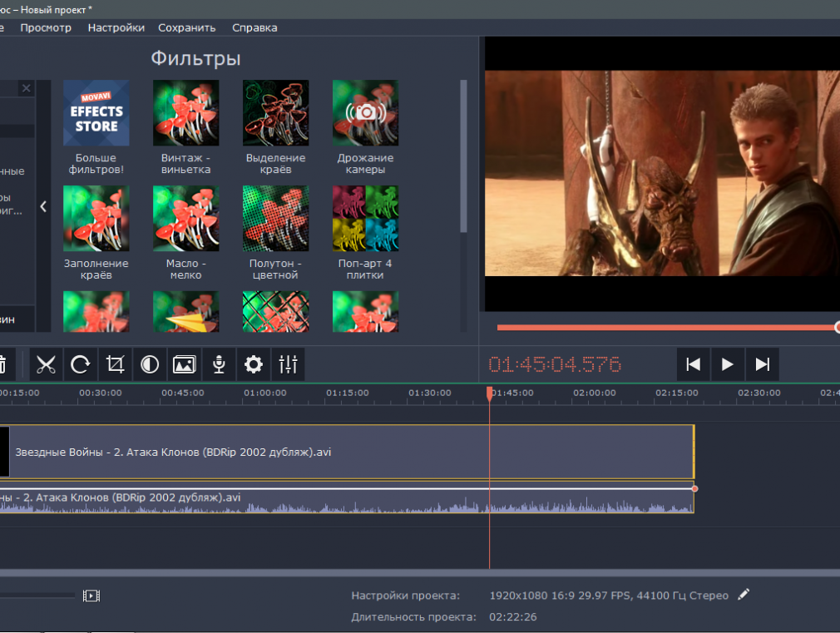Open the Настройки menu

coord(116,28)
